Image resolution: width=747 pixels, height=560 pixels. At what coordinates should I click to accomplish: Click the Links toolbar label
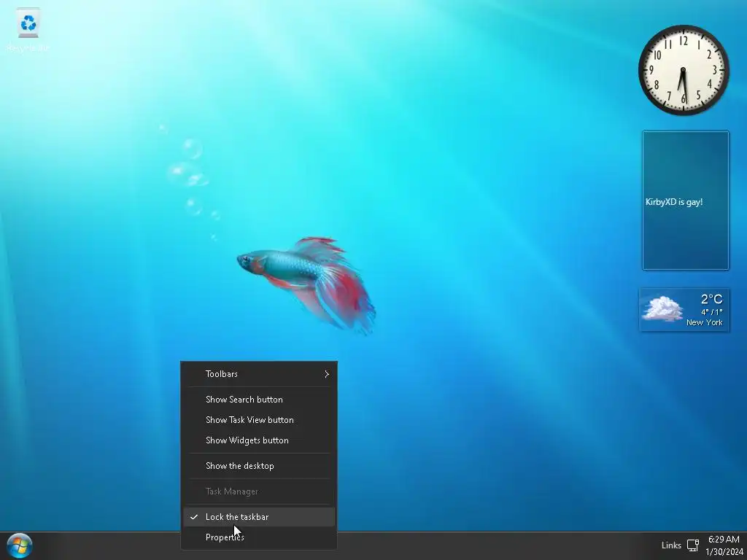pyautogui.click(x=671, y=545)
